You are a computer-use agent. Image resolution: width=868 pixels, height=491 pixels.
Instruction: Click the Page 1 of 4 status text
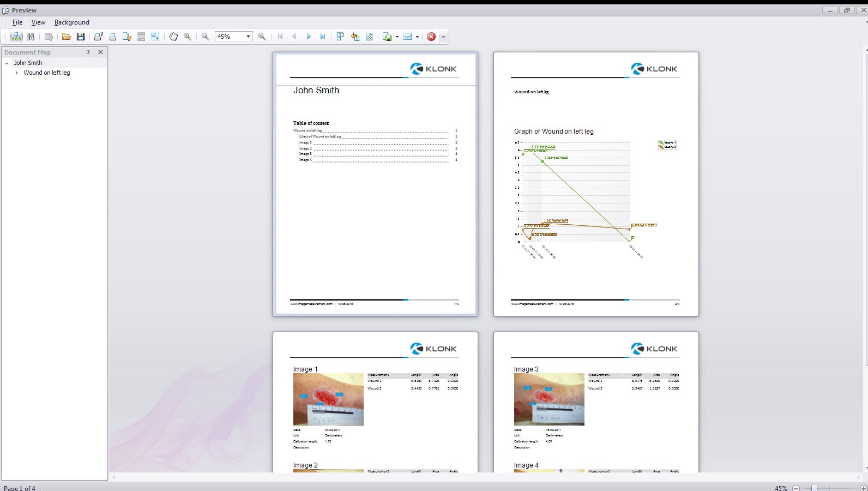(x=20, y=488)
